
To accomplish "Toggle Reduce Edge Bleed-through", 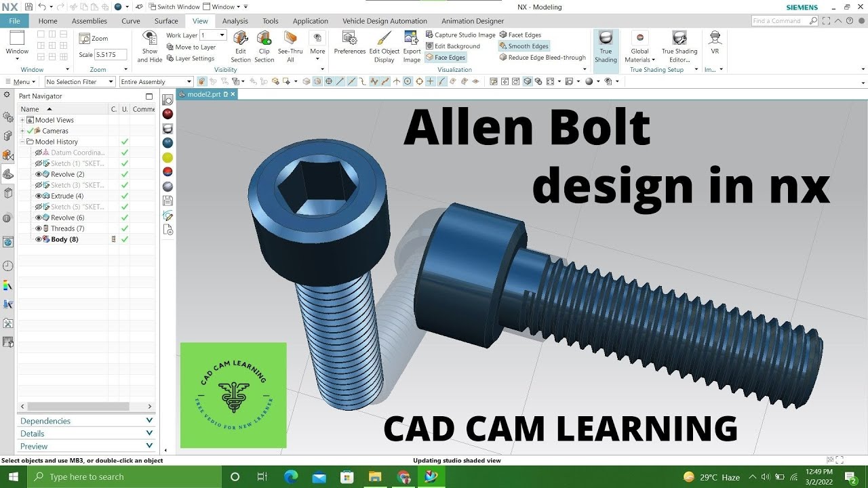I will pos(542,58).
